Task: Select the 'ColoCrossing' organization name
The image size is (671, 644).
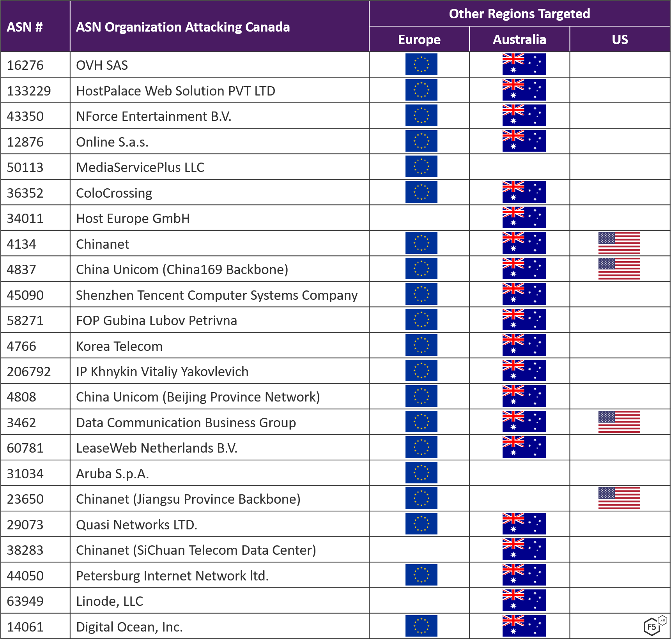Action: point(114,193)
